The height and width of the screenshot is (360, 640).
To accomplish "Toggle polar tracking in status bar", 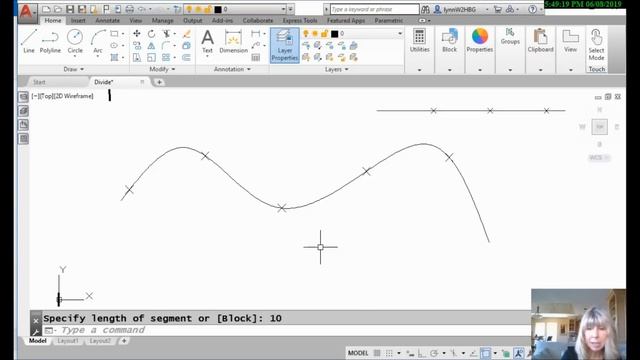I will tap(434, 353).
